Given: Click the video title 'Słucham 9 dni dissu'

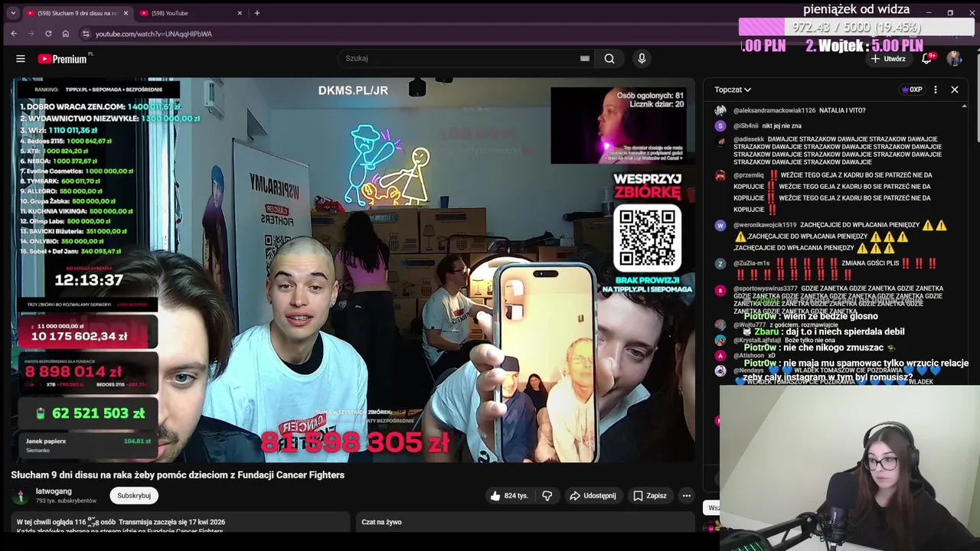Looking at the screenshot, I should pos(178,475).
